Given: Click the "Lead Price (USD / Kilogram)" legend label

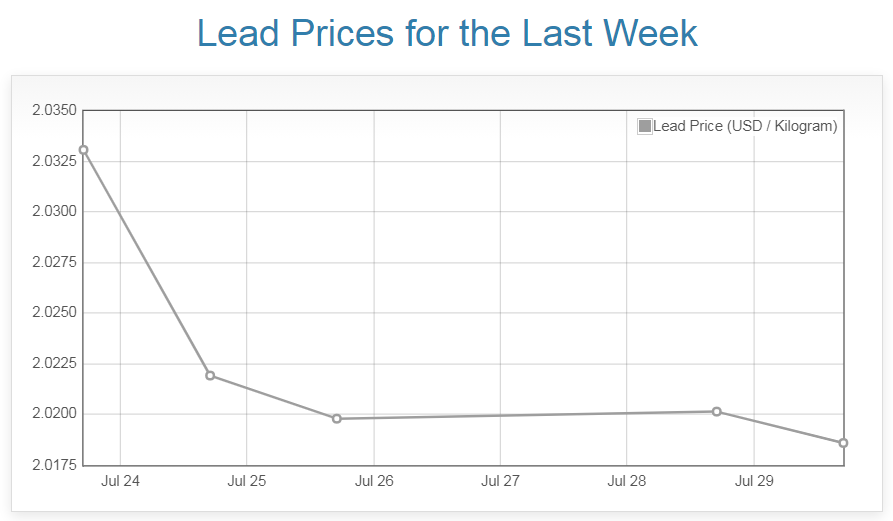Looking at the screenshot, I should point(745,126).
